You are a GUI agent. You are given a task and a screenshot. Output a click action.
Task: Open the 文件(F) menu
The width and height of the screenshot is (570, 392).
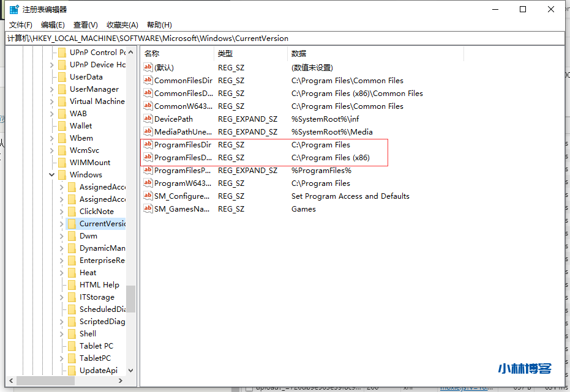21,25
